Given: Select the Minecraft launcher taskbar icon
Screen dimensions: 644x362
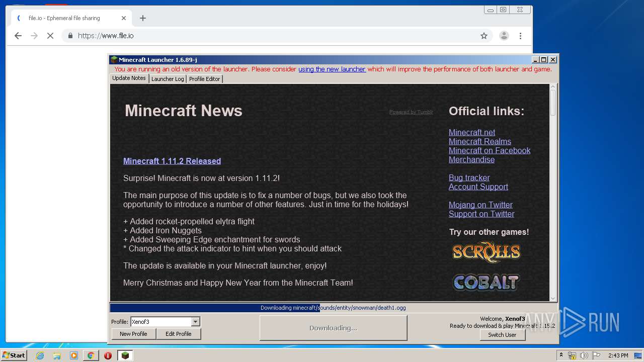Looking at the screenshot, I should (125, 355).
